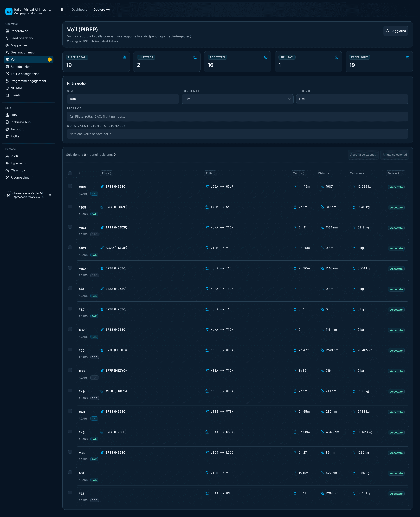Screen dimensions: 420x517
Task: Click the timer icon on flight #43
Action: [x=295, y=432]
